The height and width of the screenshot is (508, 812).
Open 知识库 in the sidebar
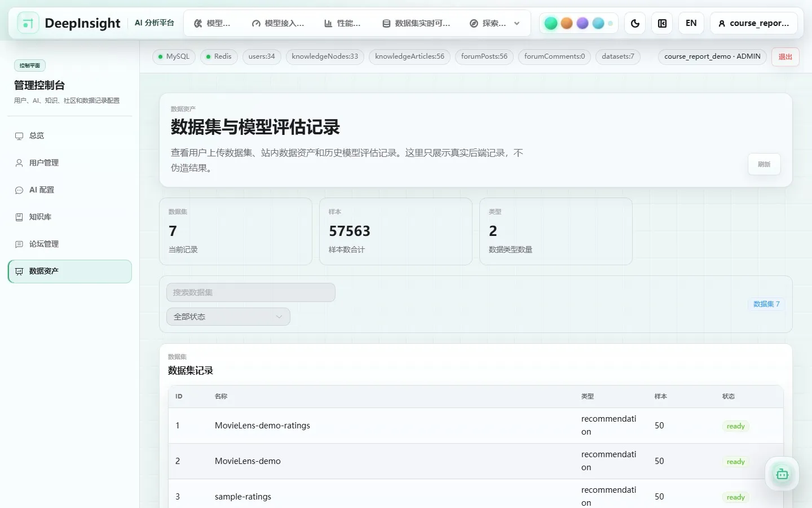(69, 217)
